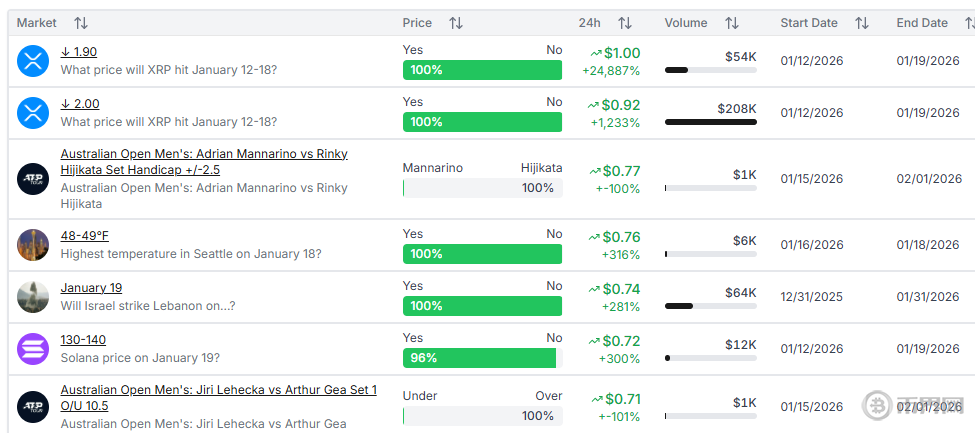The image size is (975, 433).
Task: Sort the table by Price column
Action: 456,23
